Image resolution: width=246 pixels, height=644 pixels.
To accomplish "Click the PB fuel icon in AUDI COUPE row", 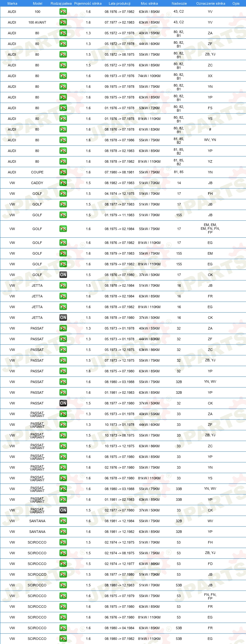I will coord(63,172).
